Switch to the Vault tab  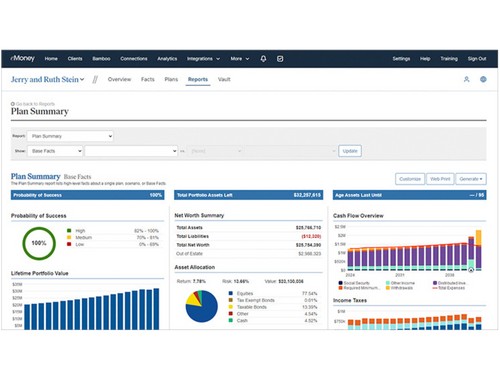(x=224, y=79)
